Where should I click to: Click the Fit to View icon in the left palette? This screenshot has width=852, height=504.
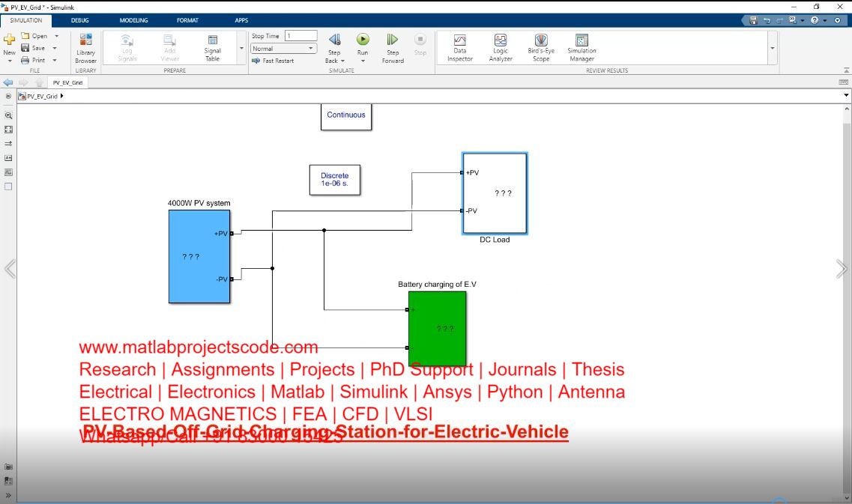pos(8,130)
